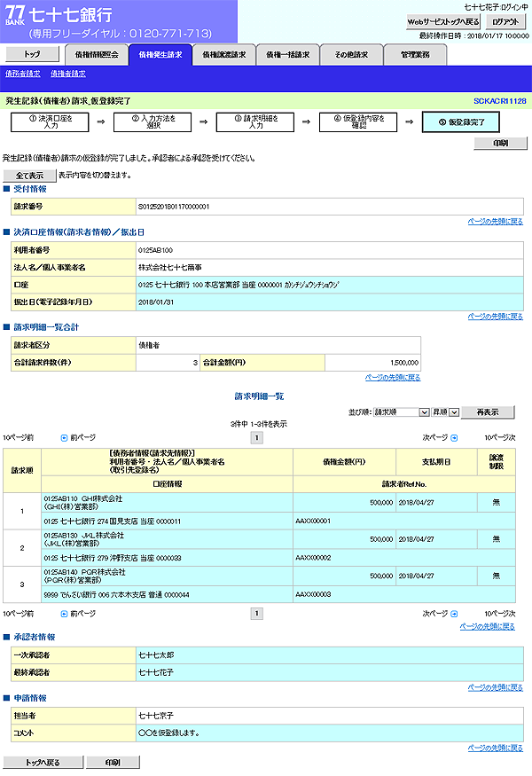Viewport: 532px width, 776px height.
Task: Open the その他請求 tab
Action: pyautogui.click(x=351, y=54)
